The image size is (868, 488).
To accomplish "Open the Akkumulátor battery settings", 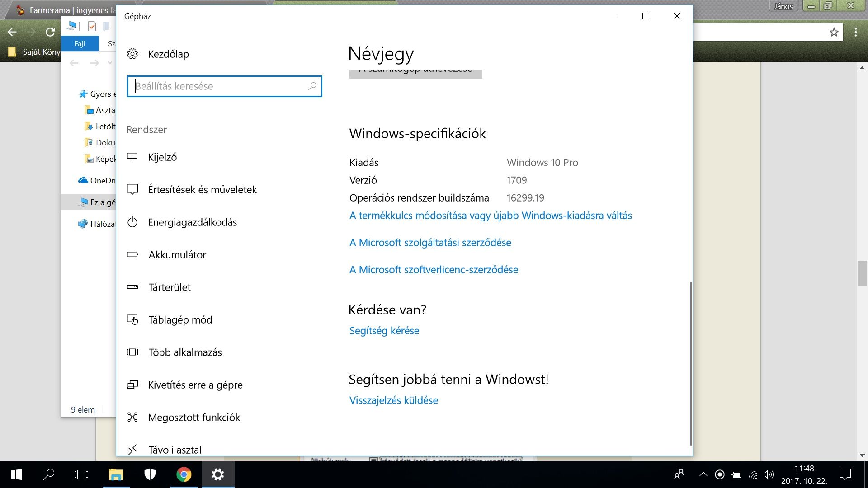I will coord(177,255).
